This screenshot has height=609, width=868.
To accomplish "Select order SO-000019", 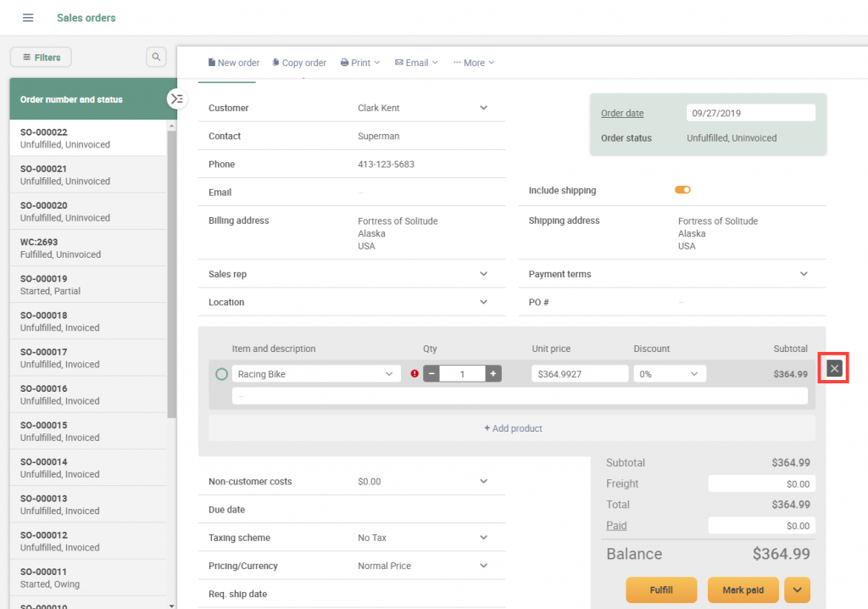I will (x=88, y=284).
